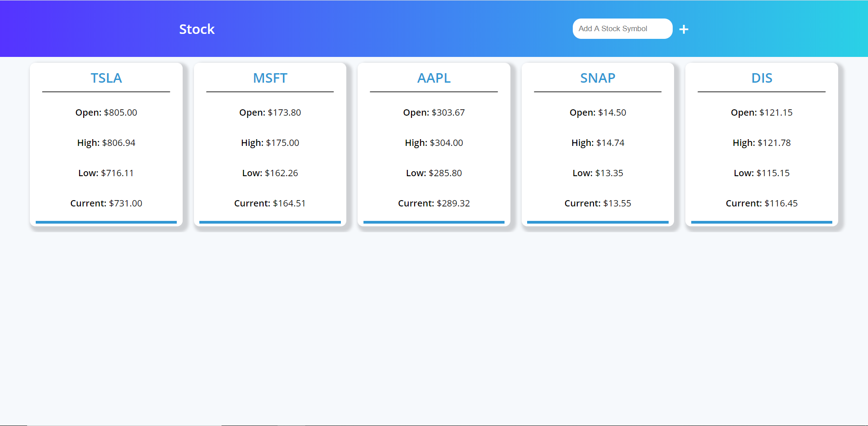Select TSLA High: $806.94 text
Image resolution: width=868 pixels, height=426 pixels.
[x=106, y=143]
